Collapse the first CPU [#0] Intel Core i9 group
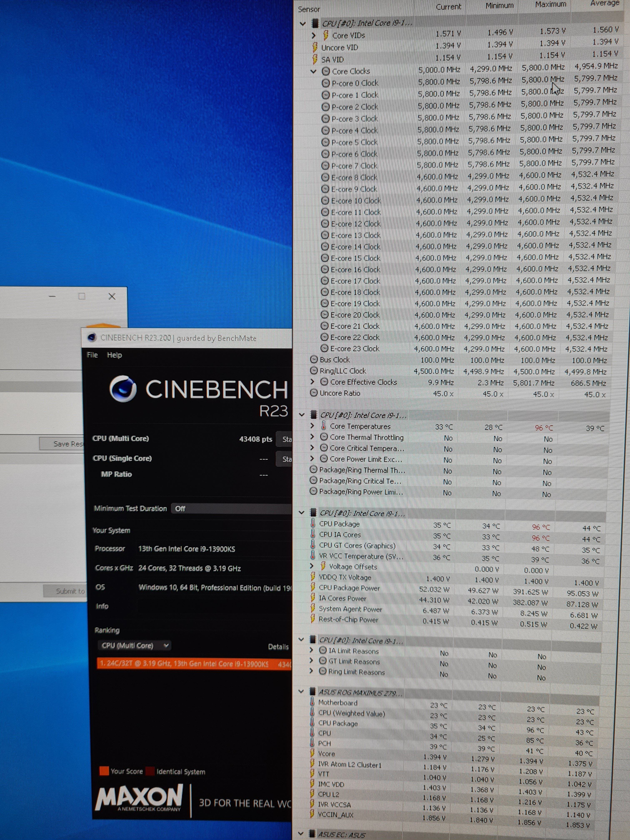Image resolution: width=630 pixels, height=840 pixels. pos(303,24)
